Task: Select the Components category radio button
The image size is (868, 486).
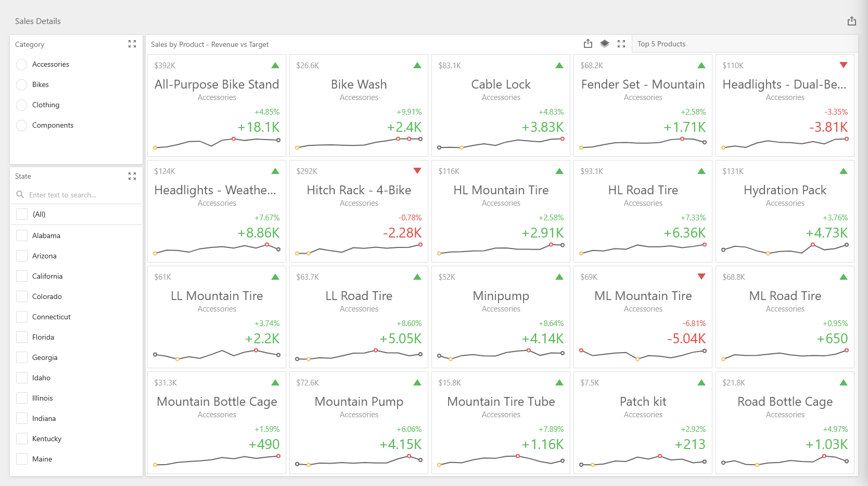Action: click(x=22, y=126)
